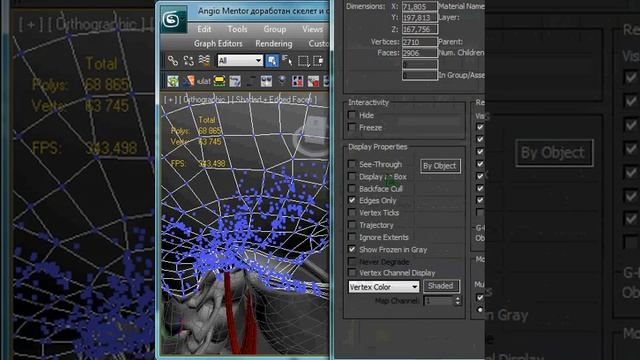Click the Shaded button next to Vertex Color
Screen dimensions: 640x360
pos(441,286)
